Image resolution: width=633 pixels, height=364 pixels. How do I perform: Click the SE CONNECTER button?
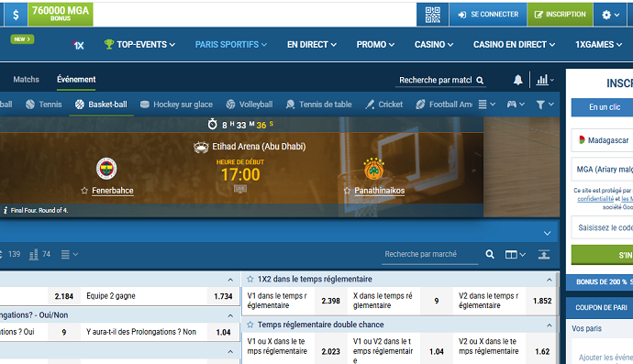coord(488,15)
